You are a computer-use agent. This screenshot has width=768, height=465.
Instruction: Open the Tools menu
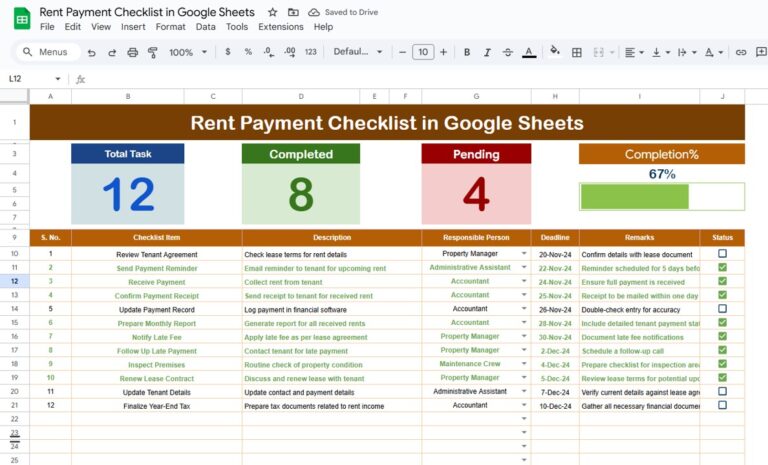point(237,27)
